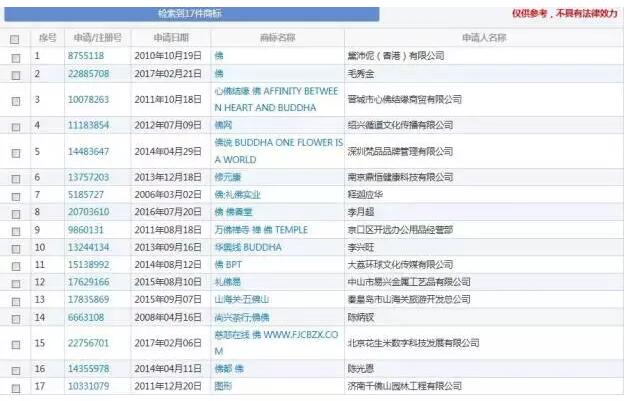Tick the checkbox beside 14483647

coord(16,153)
